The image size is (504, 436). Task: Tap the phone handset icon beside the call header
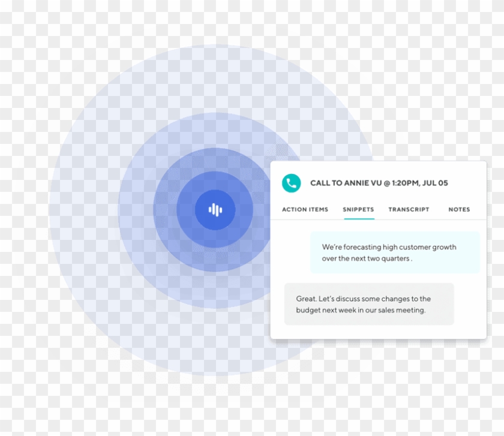click(291, 183)
